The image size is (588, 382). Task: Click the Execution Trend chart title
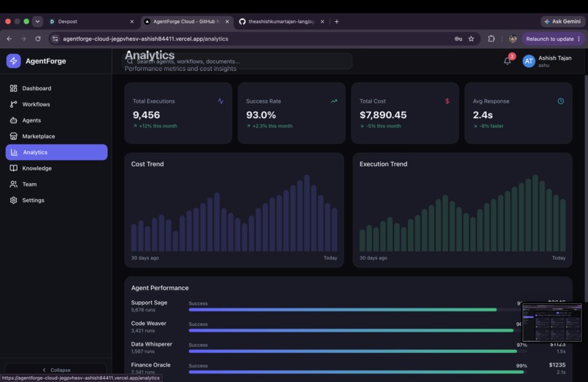click(x=383, y=164)
